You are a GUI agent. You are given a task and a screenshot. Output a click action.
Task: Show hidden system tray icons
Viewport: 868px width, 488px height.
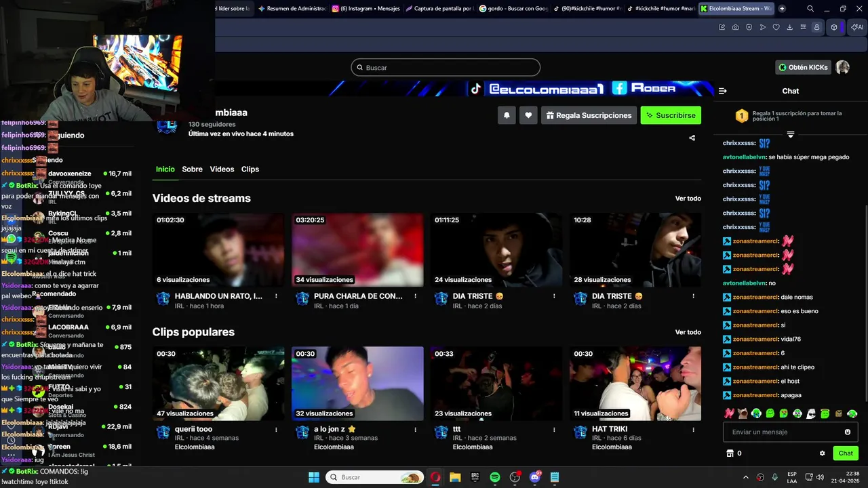click(746, 477)
